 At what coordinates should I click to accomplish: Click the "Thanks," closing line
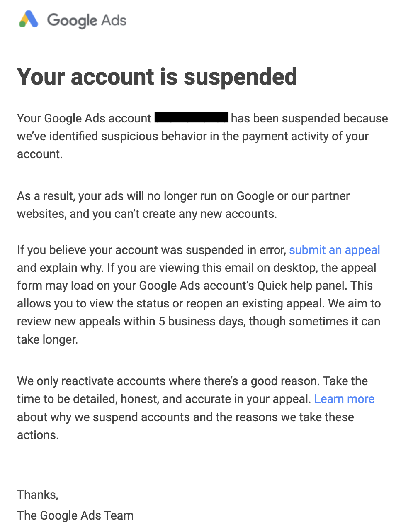[x=38, y=495]
